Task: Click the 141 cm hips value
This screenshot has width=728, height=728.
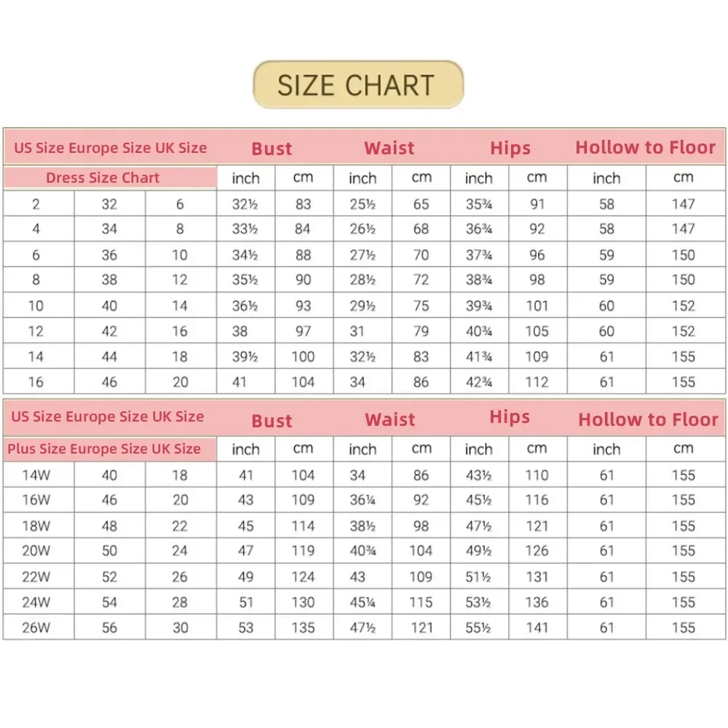Action: pos(537,628)
